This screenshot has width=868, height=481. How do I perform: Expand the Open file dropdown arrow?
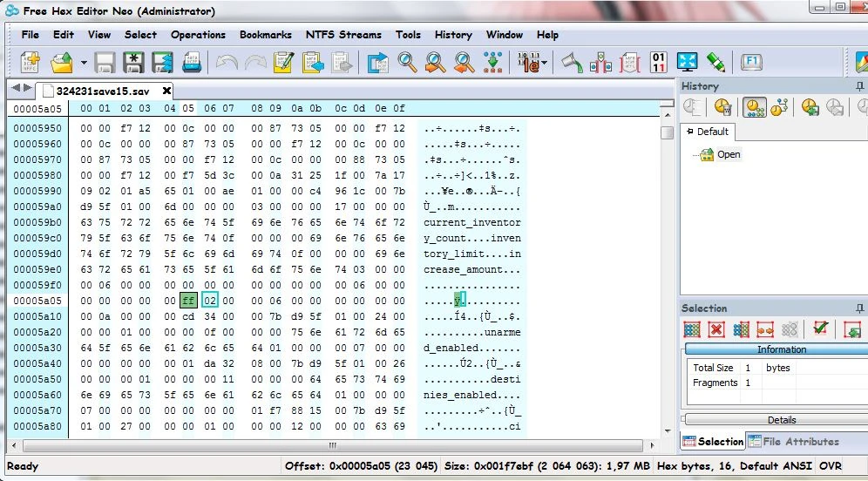[x=84, y=63]
